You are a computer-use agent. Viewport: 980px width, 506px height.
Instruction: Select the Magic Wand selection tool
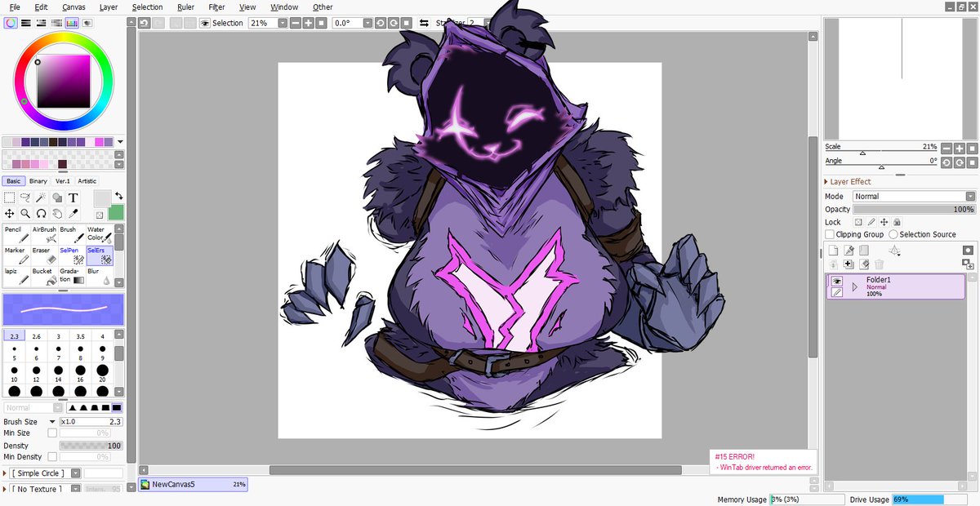pos(40,198)
